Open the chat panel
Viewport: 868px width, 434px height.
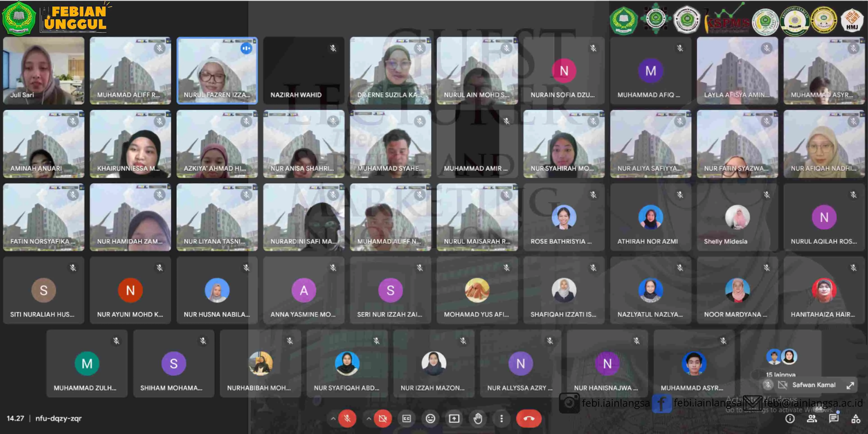click(834, 418)
